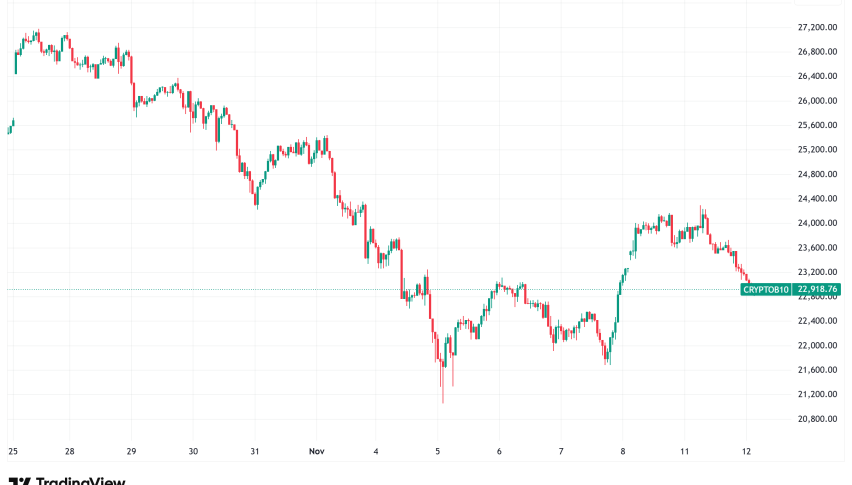The image size is (852, 485).
Task: Select the 12 date label on time axis
Action: [x=745, y=451]
